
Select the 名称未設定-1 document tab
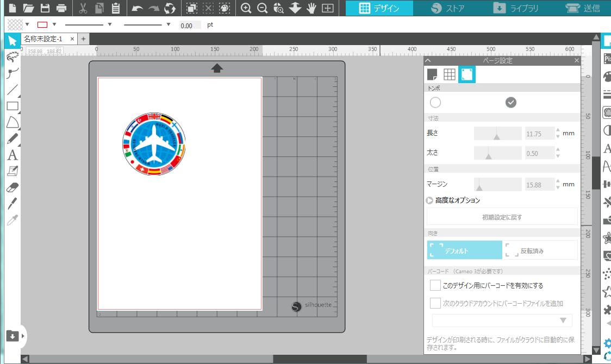[x=43, y=39]
